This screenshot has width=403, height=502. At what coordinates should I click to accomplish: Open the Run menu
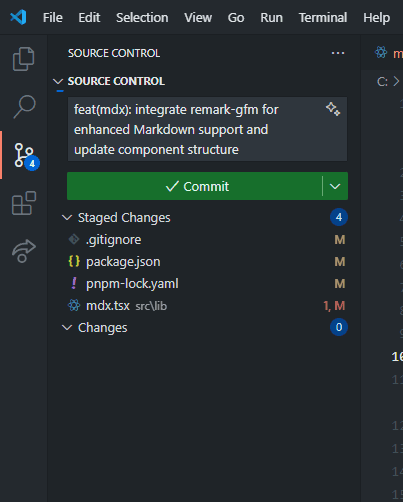(x=271, y=17)
